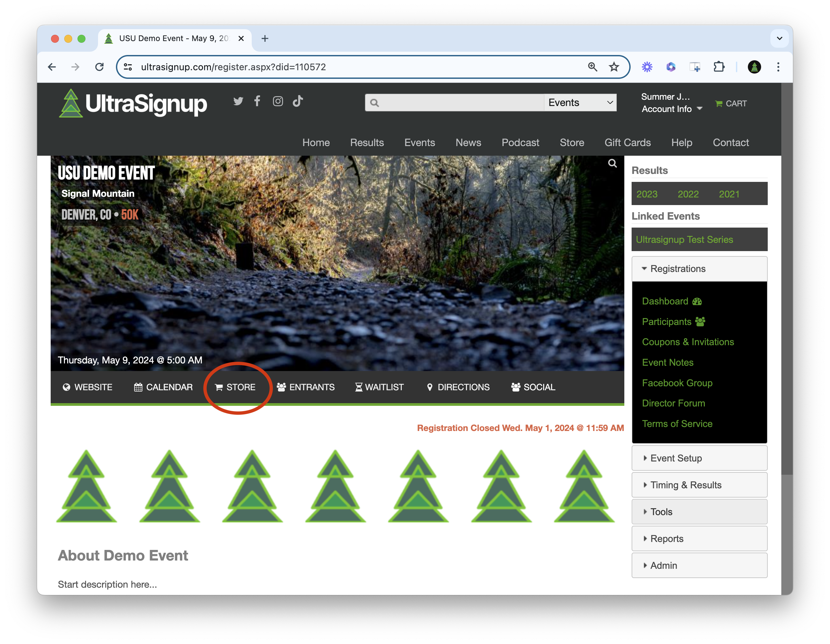Open Events search type dropdown

point(580,103)
